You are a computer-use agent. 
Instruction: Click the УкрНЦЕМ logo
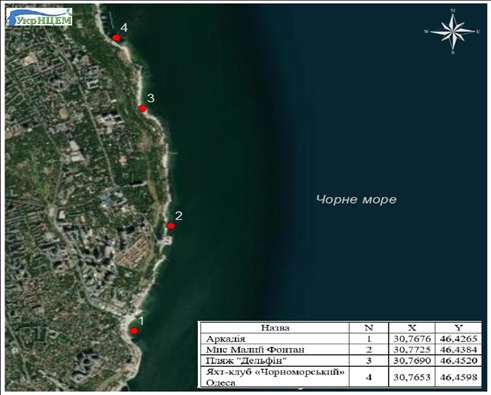coord(40,17)
